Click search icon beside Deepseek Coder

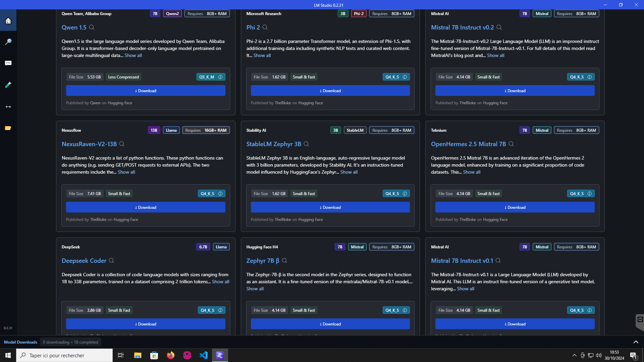click(111, 260)
